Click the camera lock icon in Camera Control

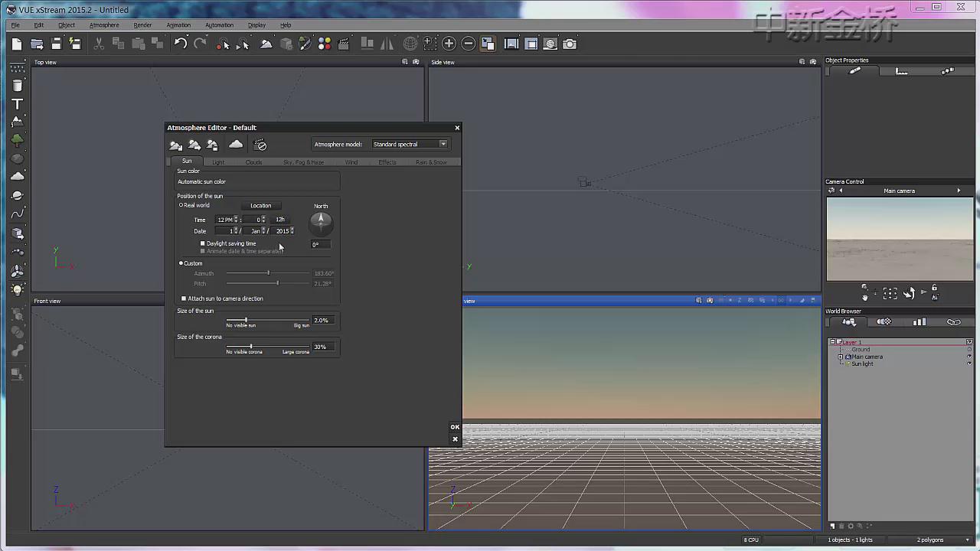pos(934,288)
